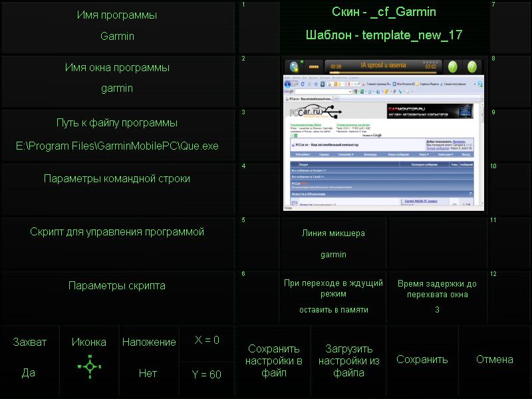The width and height of the screenshot is (532, 399).
Task: Change the При переходе в ждущий режим setting
Action: coord(333,297)
